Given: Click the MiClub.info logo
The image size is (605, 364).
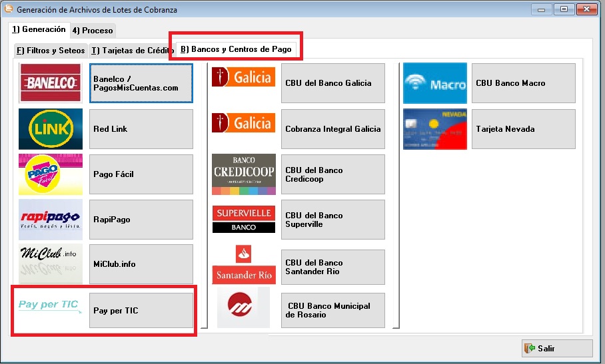Looking at the screenshot, I should pos(51,264).
